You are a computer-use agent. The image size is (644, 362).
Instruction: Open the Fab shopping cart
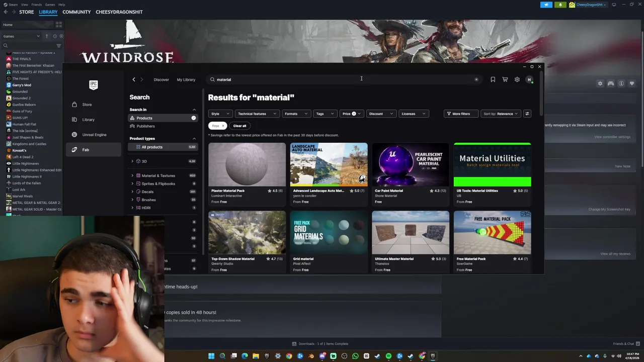coord(505,79)
